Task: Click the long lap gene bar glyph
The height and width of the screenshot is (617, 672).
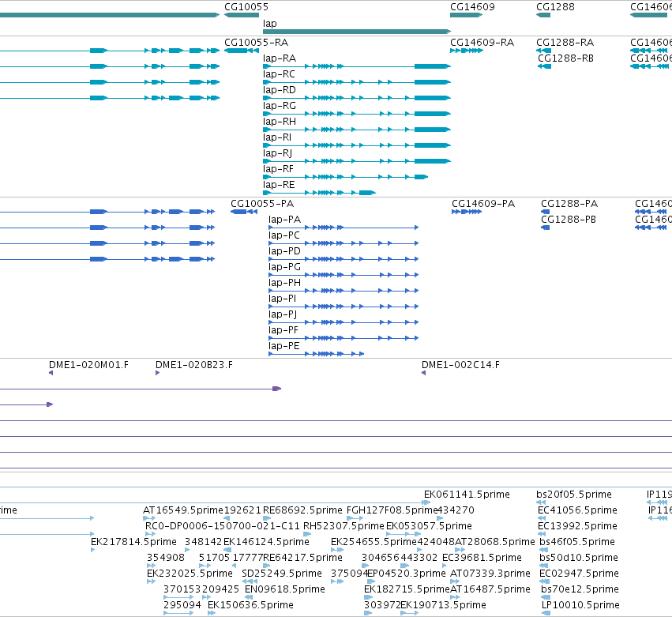Action: (357, 32)
